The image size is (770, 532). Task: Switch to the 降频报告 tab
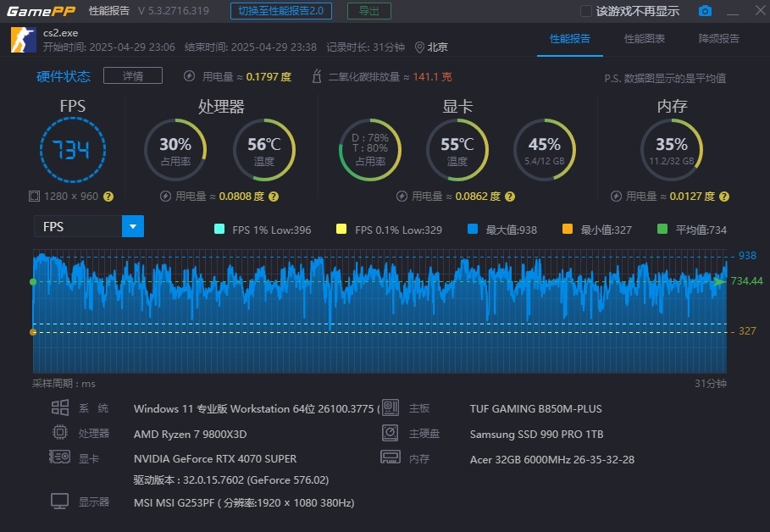[x=719, y=39]
